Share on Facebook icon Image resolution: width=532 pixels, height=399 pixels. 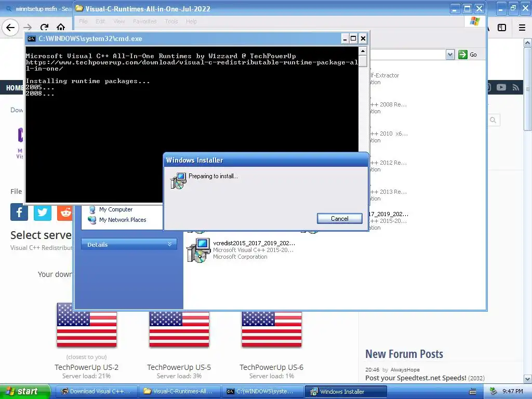click(x=19, y=212)
